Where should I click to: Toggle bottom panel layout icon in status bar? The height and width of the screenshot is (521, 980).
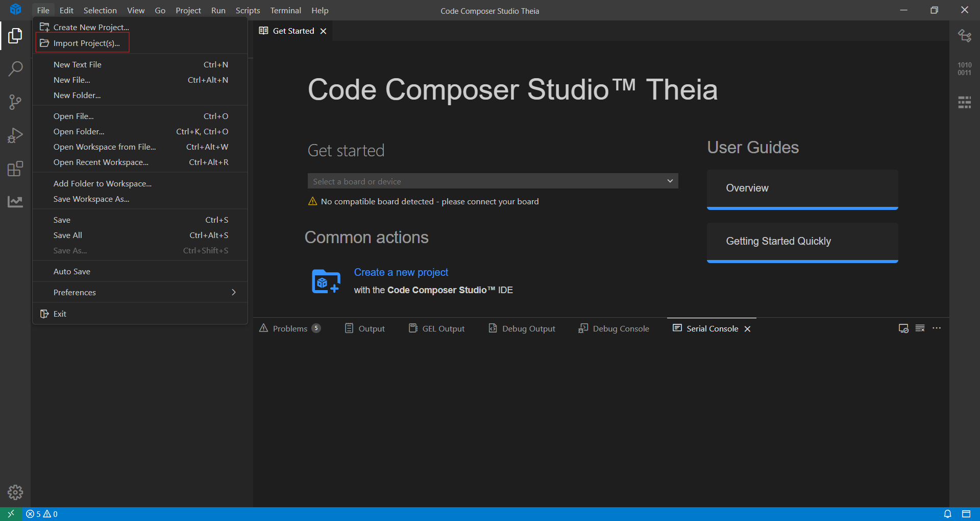pos(966,514)
